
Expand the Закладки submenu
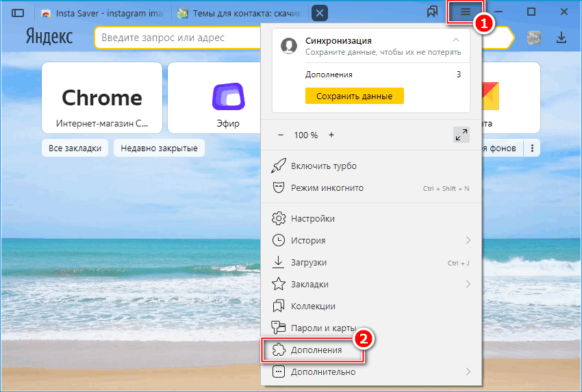(468, 284)
